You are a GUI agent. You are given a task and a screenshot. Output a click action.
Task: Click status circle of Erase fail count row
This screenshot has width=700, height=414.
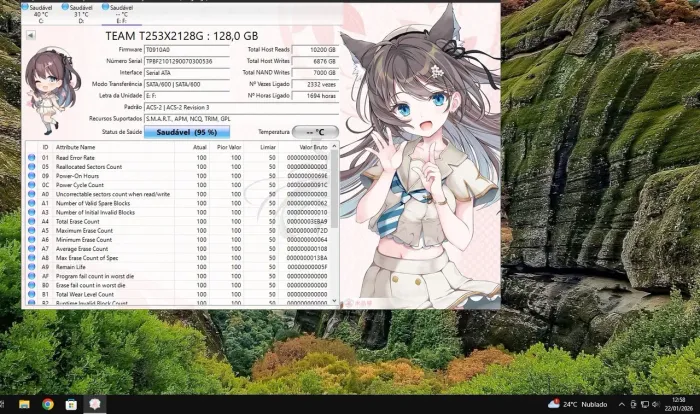click(x=32, y=285)
